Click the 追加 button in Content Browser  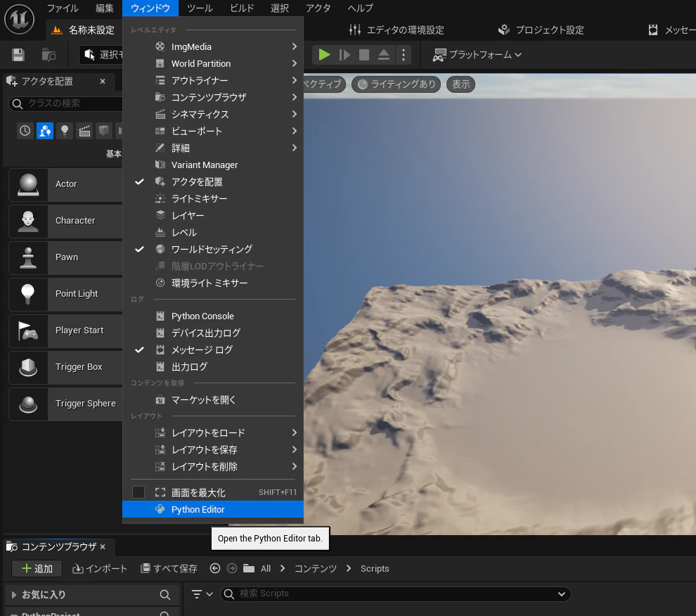tap(37, 568)
